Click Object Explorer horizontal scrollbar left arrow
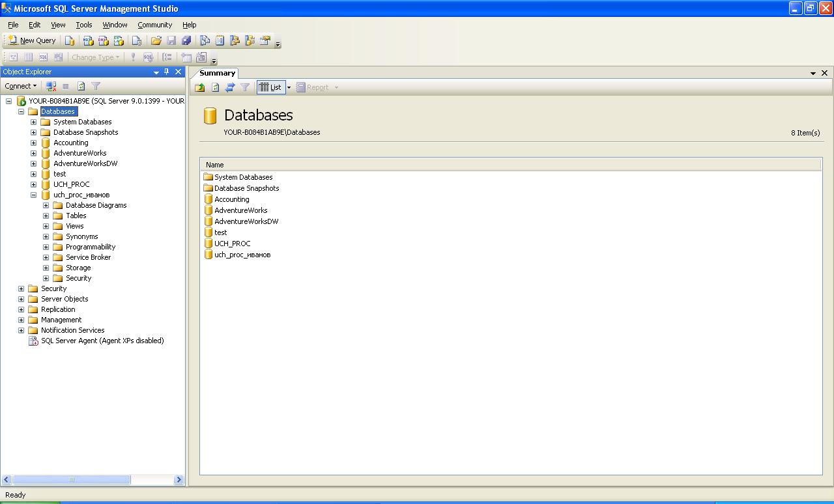The width and height of the screenshot is (834, 504). pos(7,480)
